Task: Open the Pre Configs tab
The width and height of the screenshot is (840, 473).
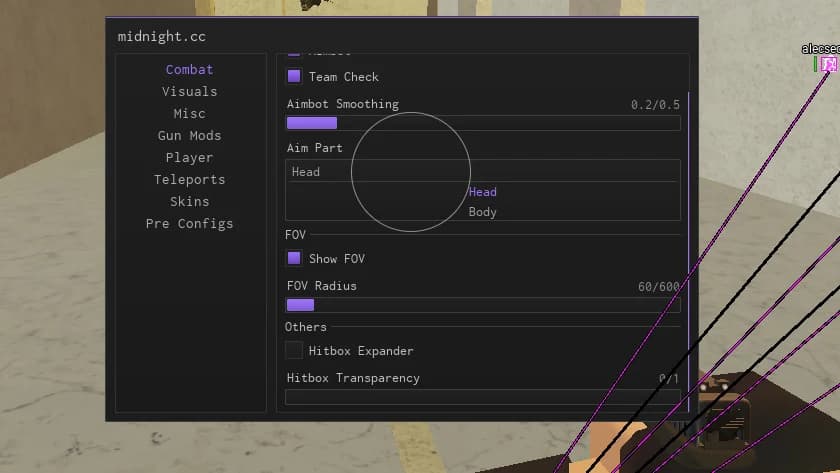Action: pyautogui.click(x=189, y=223)
